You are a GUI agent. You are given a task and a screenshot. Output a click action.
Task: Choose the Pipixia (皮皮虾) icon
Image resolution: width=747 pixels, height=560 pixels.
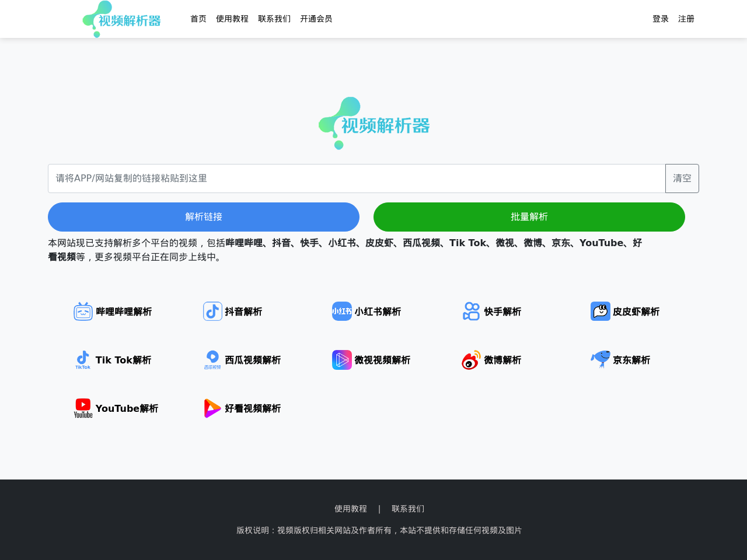click(x=600, y=311)
